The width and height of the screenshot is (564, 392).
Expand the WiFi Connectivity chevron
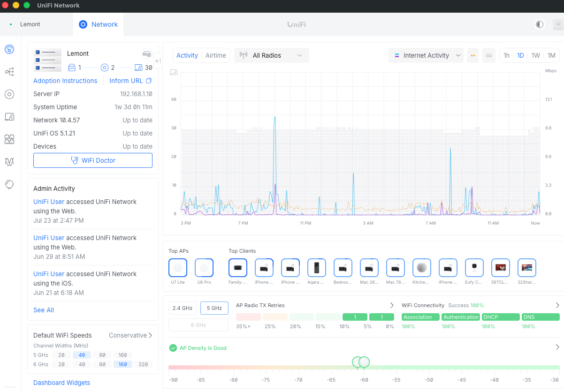tap(557, 305)
